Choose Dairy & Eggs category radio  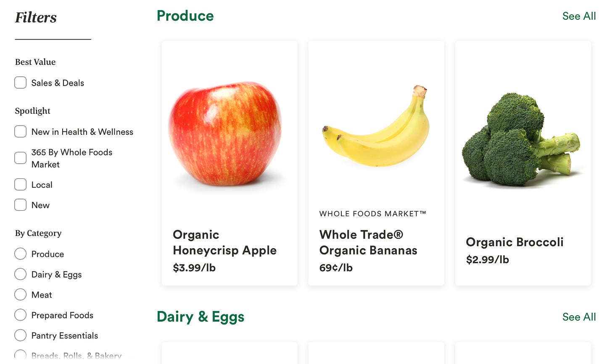20,274
